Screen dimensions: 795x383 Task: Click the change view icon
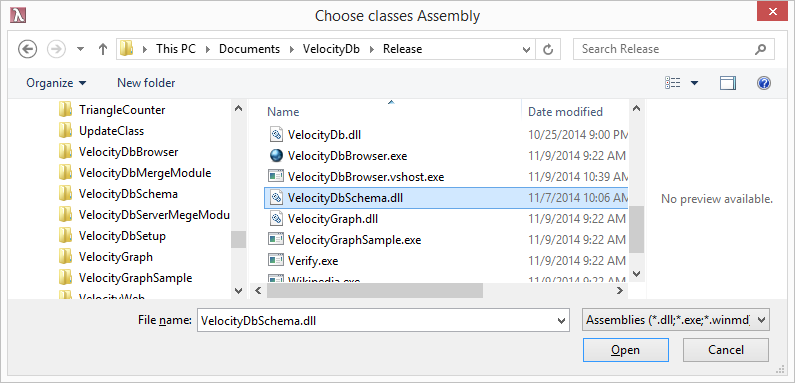[672, 83]
